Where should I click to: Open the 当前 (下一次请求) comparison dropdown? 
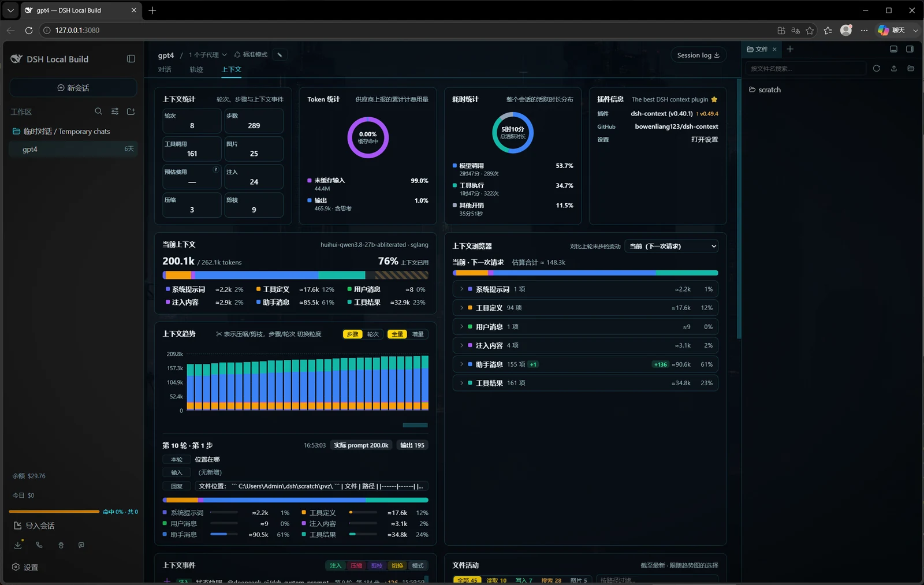[672, 246]
